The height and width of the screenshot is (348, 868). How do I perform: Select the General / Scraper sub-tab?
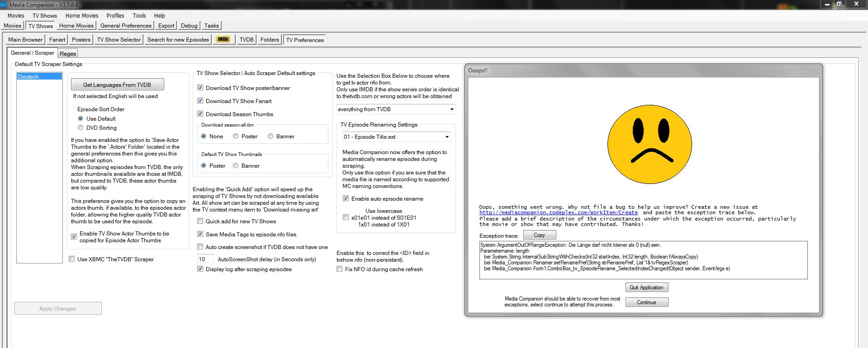point(33,53)
